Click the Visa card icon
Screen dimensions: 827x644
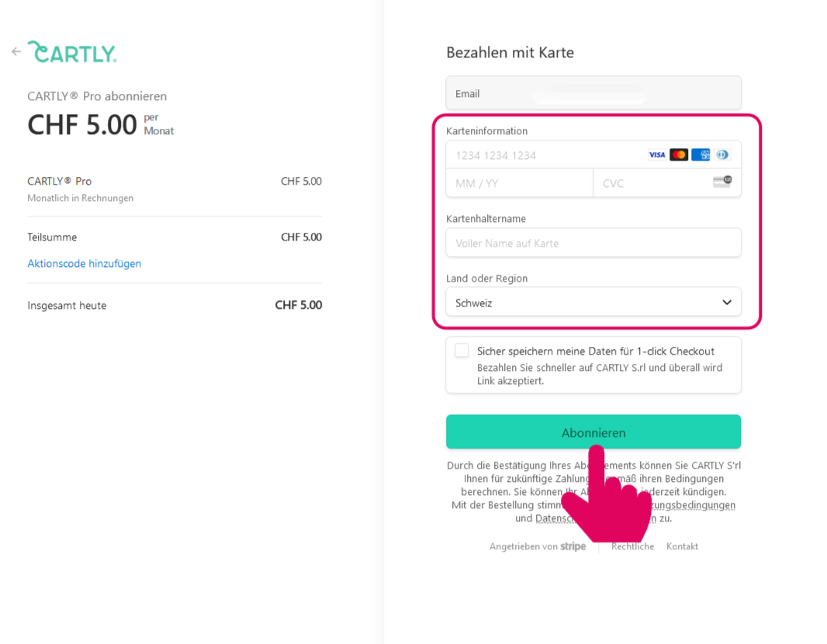tap(657, 155)
